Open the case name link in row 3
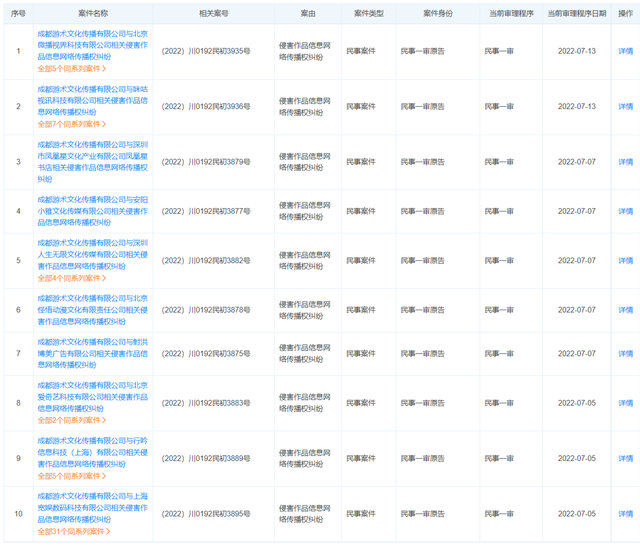The width and height of the screenshot is (640, 548). point(93,161)
